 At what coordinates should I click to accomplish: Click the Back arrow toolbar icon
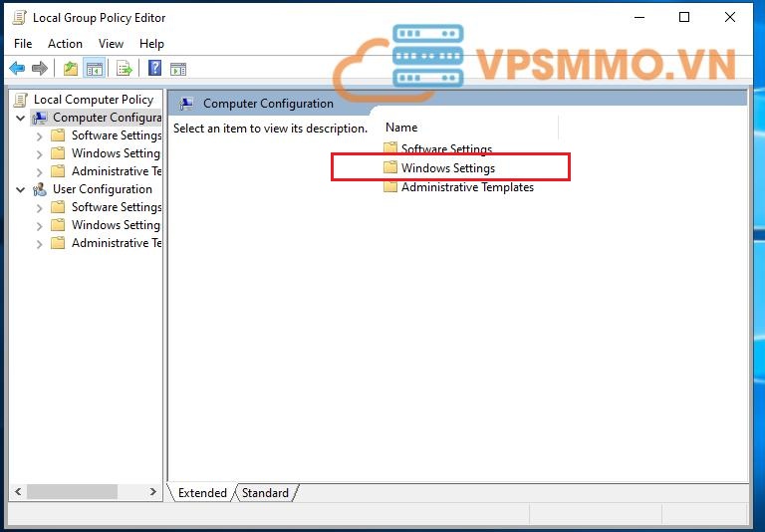(x=17, y=69)
